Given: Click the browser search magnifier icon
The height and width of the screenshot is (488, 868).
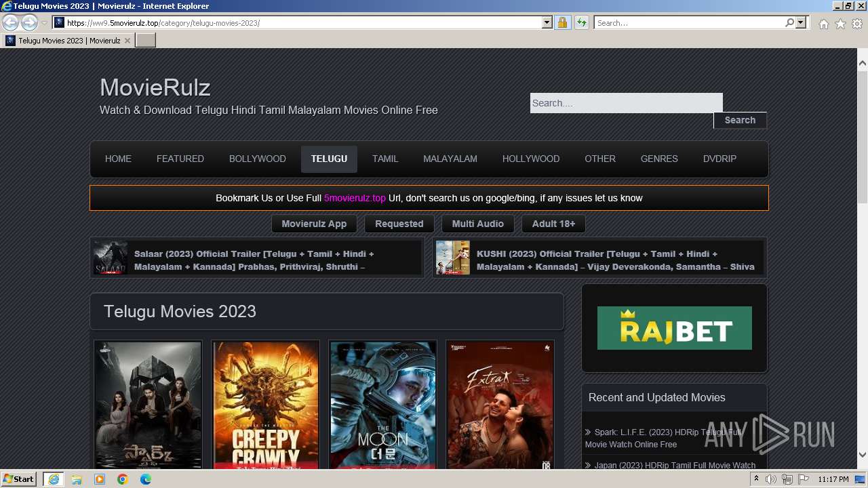Looking at the screenshot, I should tap(789, 23).
